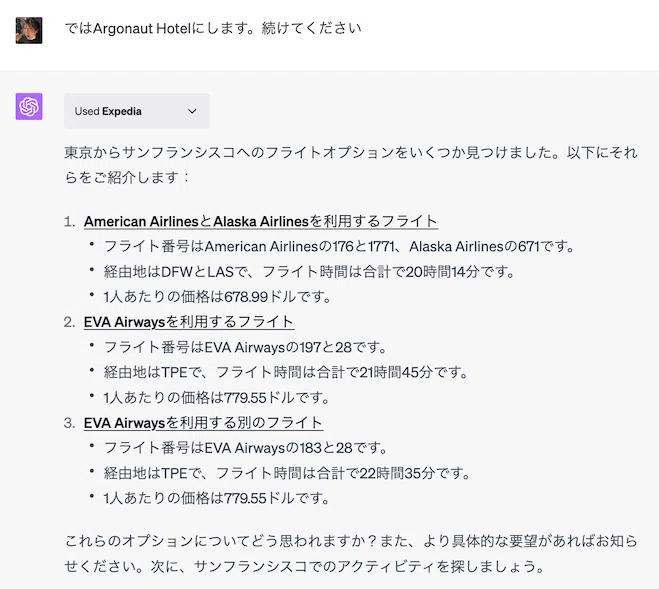Click list number 1 marker
Image resolution: width=659 pixels, height=589 pixels.
[69, 222]
